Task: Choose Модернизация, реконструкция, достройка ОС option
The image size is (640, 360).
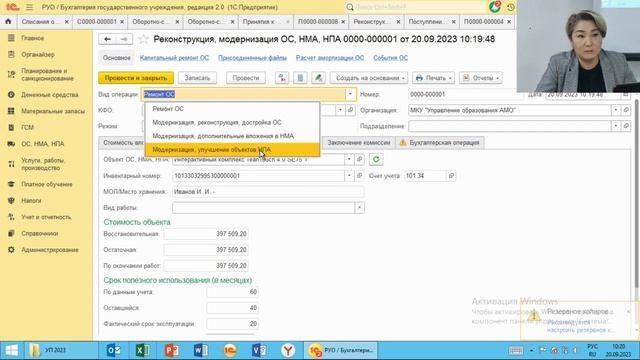Action: click(232, 122)
